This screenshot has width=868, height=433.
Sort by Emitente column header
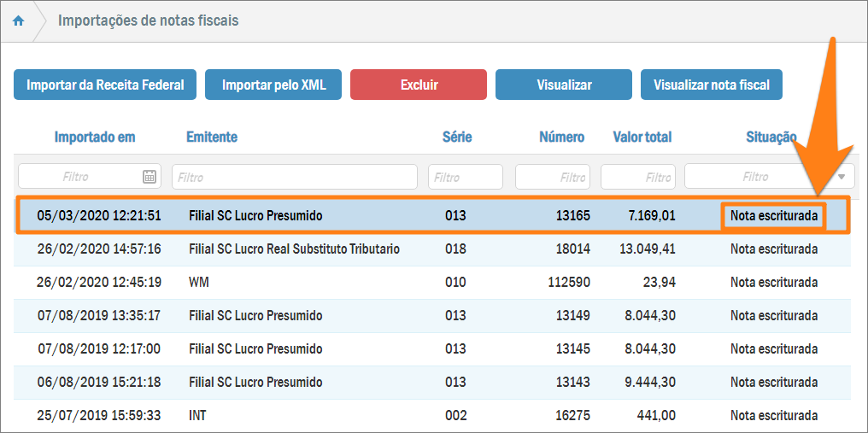click(x=211, y=137)
